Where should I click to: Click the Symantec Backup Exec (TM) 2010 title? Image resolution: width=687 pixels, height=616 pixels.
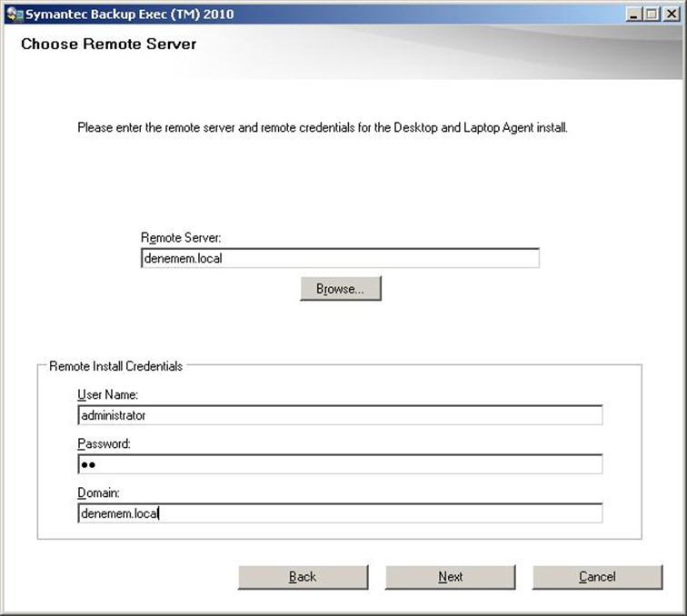pyautogui.click(x=130, y=15)
